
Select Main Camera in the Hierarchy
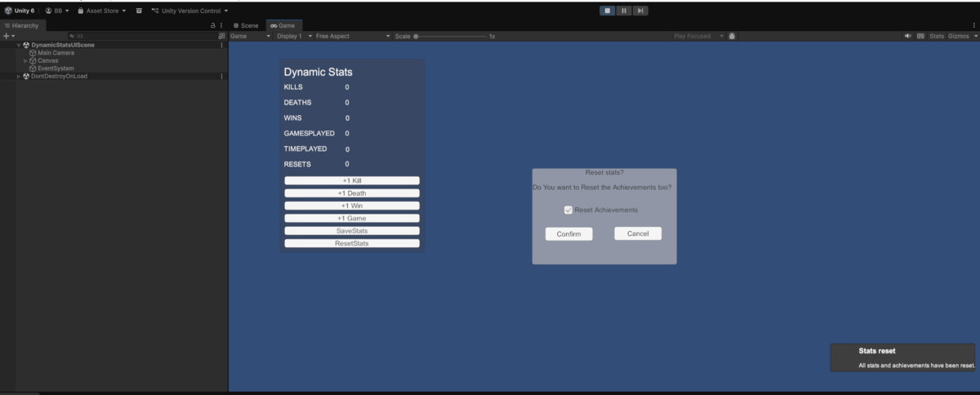56,53
